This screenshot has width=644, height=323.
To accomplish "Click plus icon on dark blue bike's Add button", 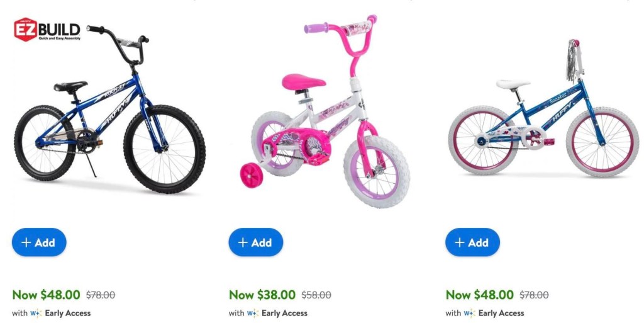I will pos(26,242).
